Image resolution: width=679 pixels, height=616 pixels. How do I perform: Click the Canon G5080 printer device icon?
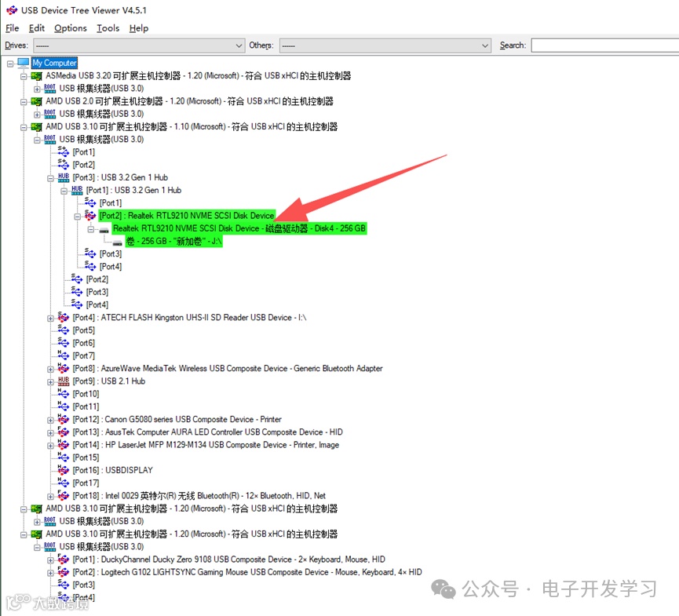(64, 419)
